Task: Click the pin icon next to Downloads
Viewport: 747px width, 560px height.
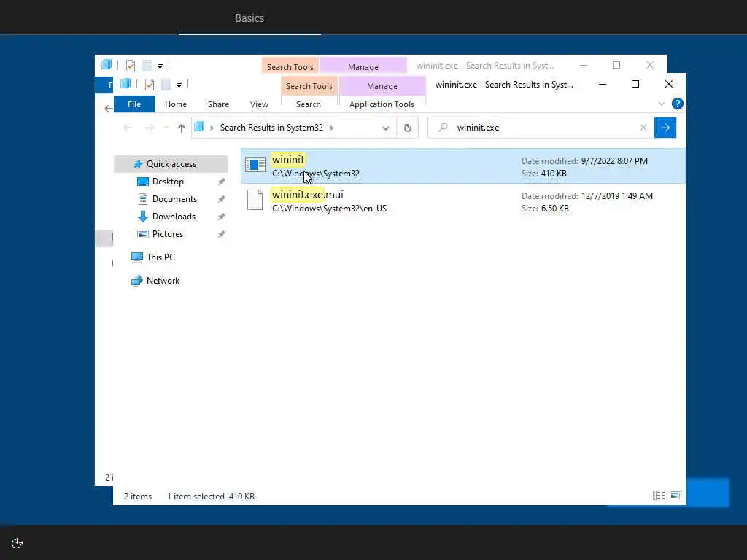Action: (x=221, y=217)
